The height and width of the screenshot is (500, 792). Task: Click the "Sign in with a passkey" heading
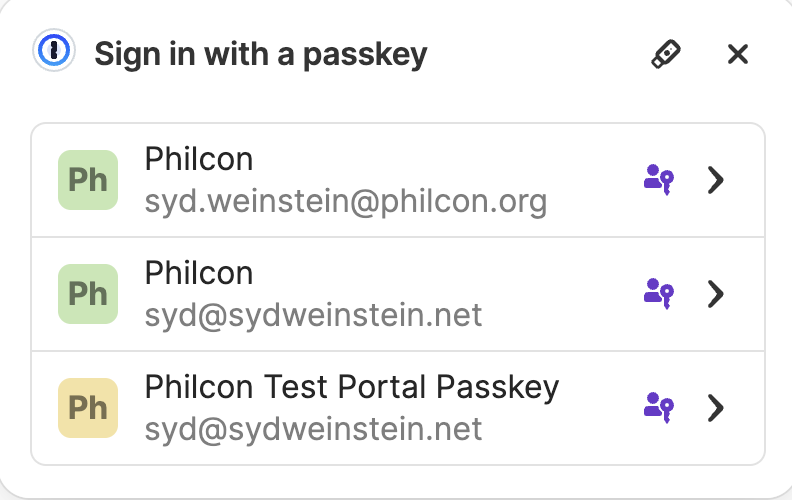260,54
